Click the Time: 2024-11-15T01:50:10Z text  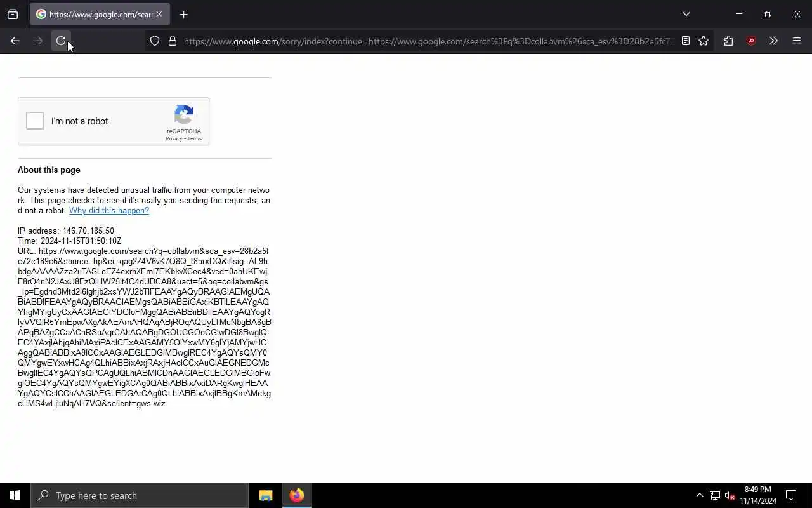click(x=69, y=241)
